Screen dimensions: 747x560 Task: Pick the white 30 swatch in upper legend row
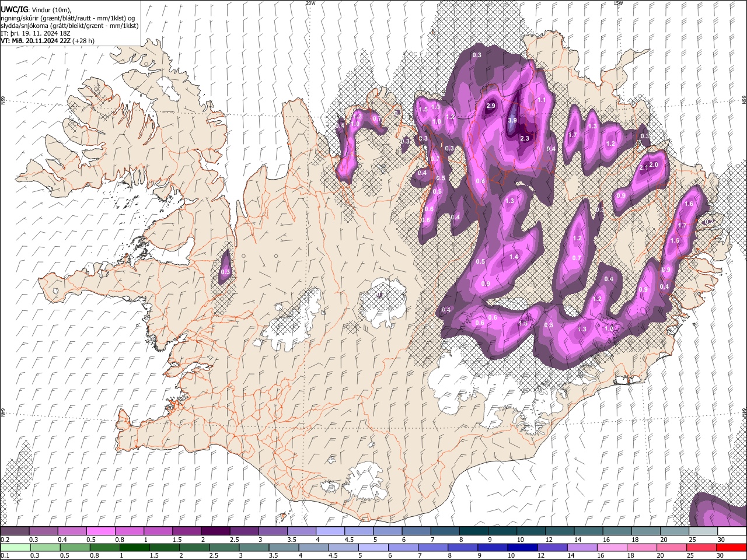point(732,531)
